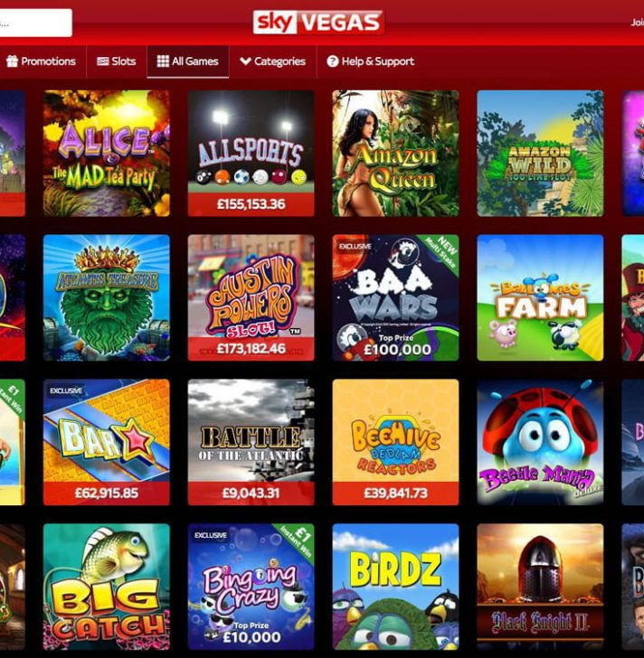Click the Sky Vegas logo
The width and height of the screenshot is (644, 658).
(x=318, y=22)
